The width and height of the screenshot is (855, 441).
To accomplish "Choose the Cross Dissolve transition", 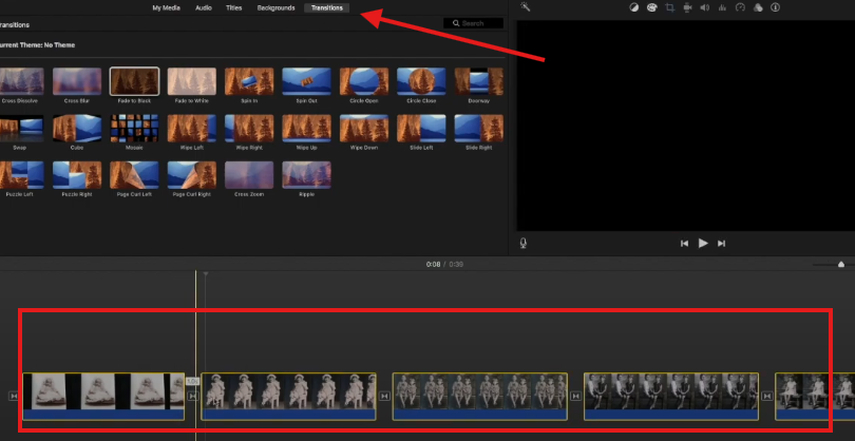I will pyautogui.click(x=20, y=82).
